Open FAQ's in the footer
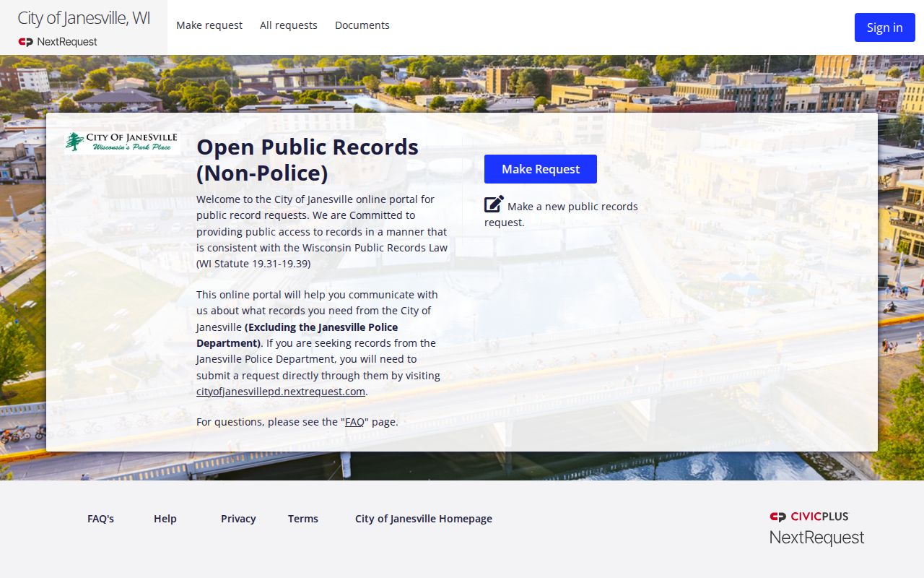This screenshot has height=578, width=924. [x=100, y=519]
